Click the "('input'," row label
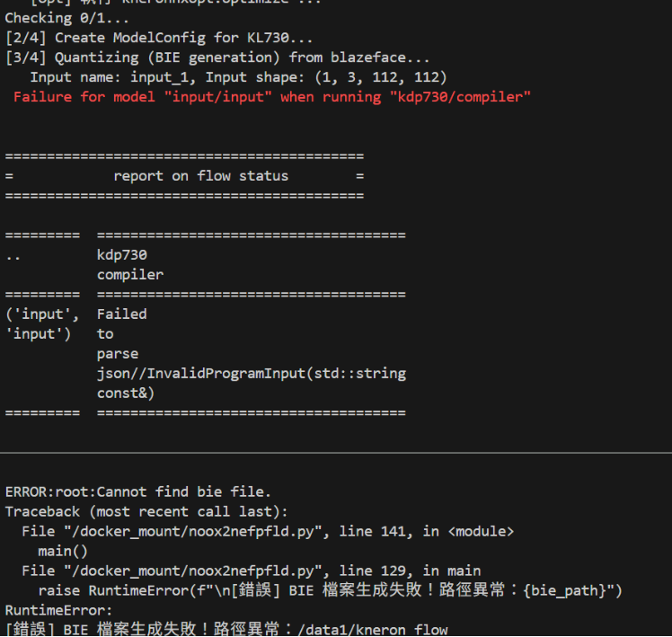672x637 pixels. [x=42, y=314]
